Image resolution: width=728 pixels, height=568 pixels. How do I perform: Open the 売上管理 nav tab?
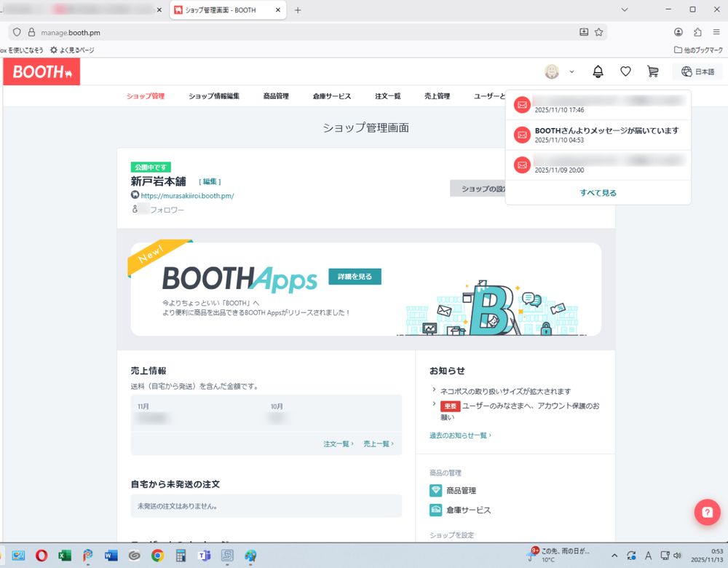coord(437,96)
